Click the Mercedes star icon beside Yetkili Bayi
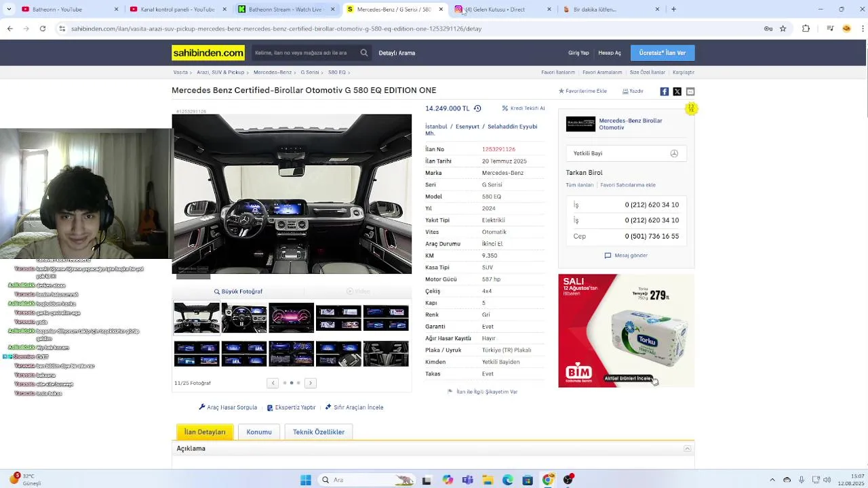Image resolution: width=868 pixels, height=488 pixels. 674,153
